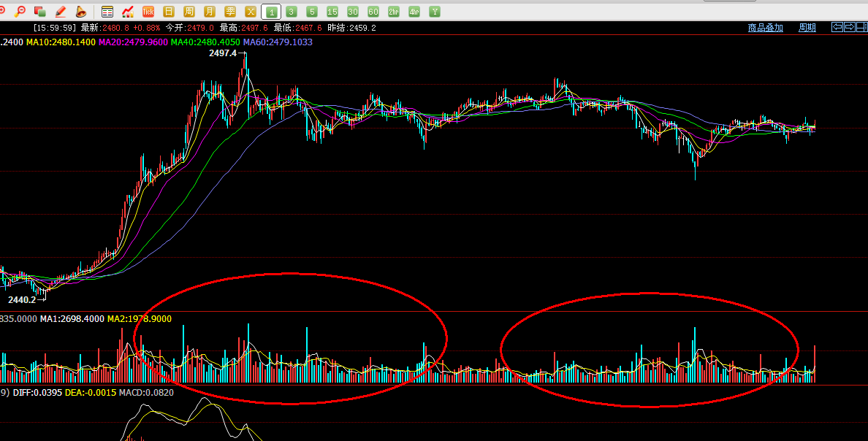
Task: Select the 60-minute period button
Action: 373,12
